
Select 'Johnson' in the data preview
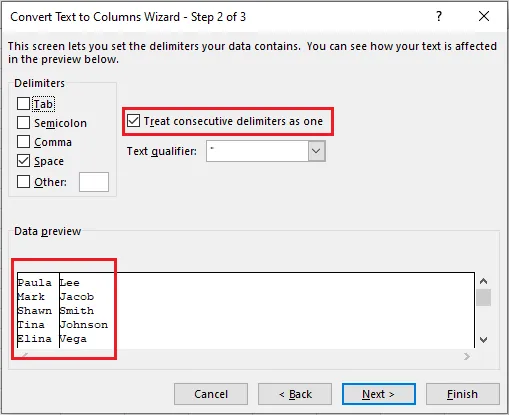(x=84, y=325)
